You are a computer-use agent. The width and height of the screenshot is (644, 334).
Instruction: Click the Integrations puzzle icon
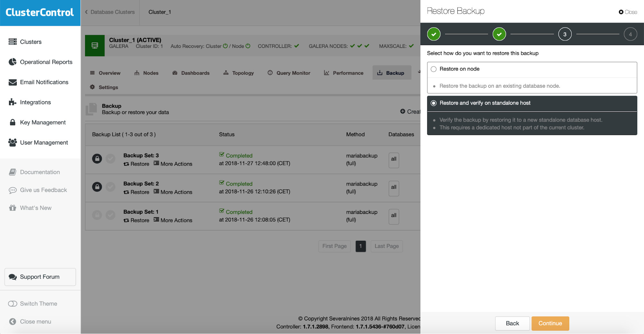point(13,102)
